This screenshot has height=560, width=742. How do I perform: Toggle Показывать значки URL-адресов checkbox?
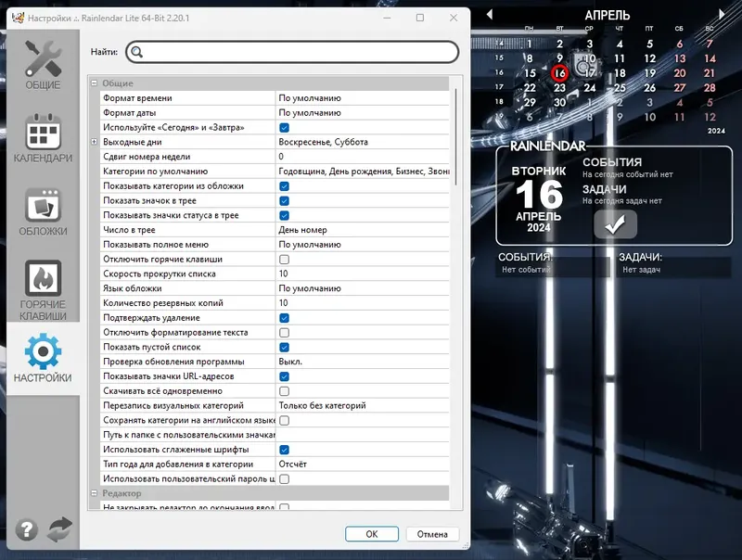[x=285, y=377]
